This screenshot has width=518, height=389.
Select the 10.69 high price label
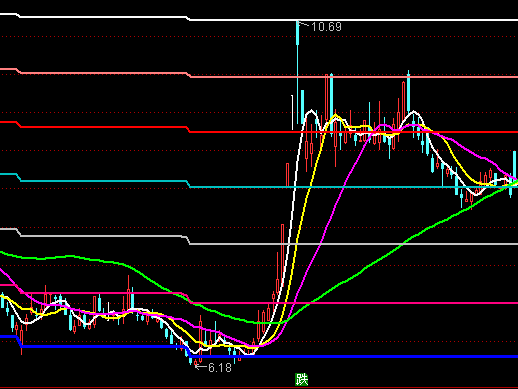point(326,27)
